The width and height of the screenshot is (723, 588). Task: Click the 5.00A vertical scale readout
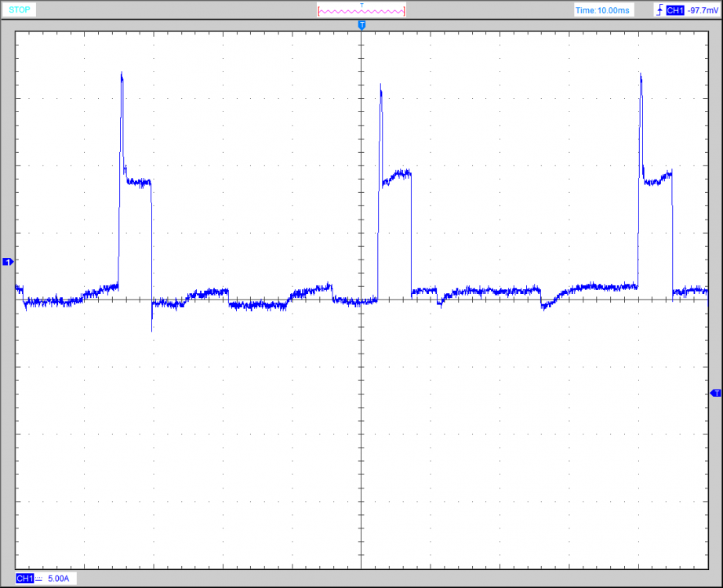pyautogui.click(x=59, y=578)
